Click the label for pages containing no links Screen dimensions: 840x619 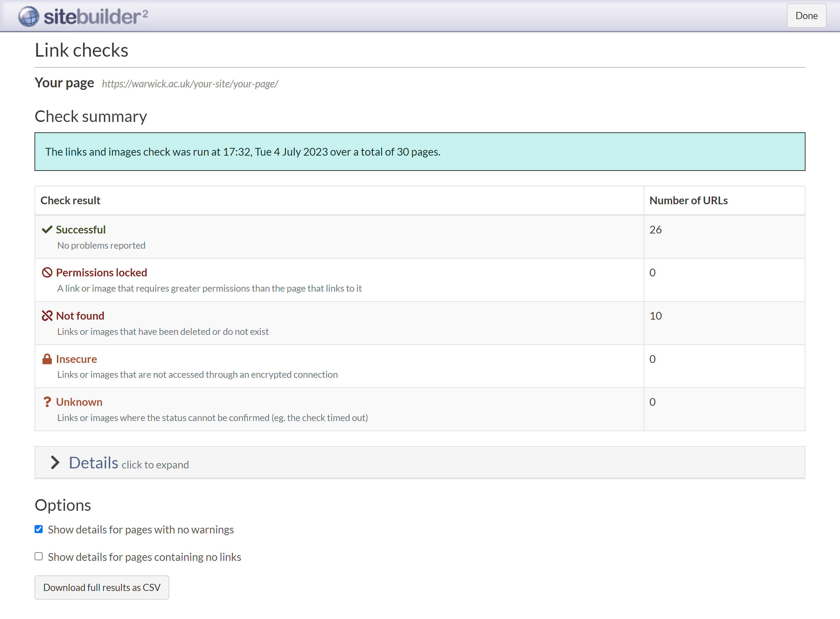(x=144, y=557)
